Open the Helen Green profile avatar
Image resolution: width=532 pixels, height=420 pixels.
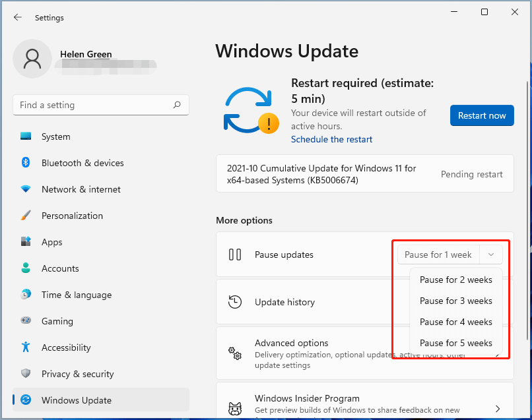pos(32,59)
